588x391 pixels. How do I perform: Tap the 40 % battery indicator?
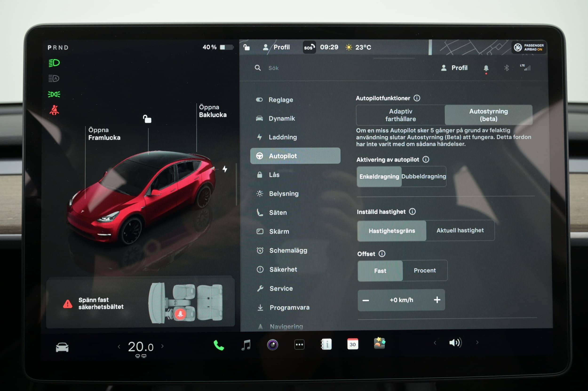[x=218, y=47]
